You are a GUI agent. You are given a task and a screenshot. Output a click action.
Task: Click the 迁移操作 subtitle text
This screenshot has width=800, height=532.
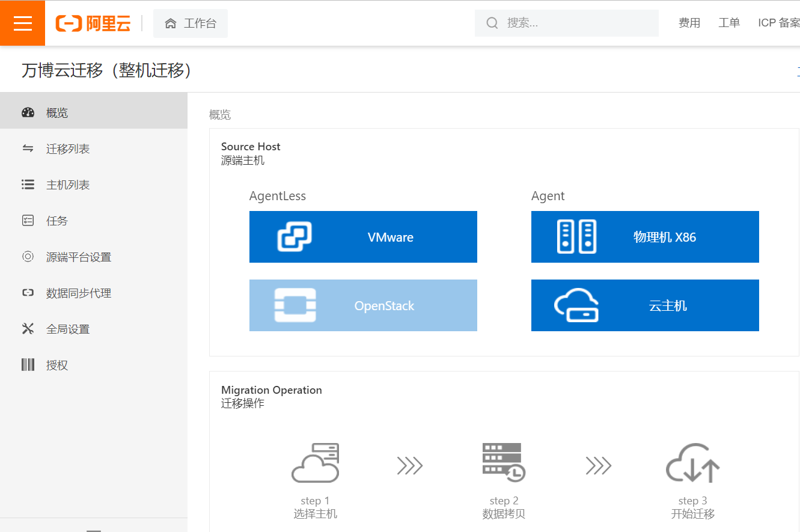tap(243, 403)
